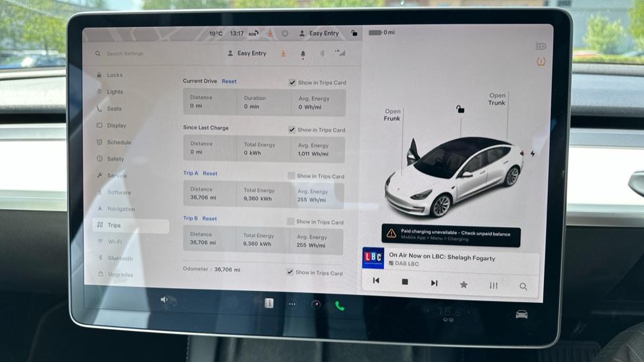Tap the orange tire pressure warning icon
The width and height of the screenshot is (644, 362).
pos(541,62)
